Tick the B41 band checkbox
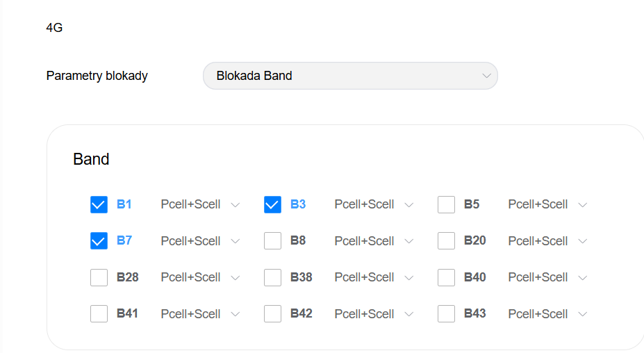Screen dimensions: 644x353 tap(99, 314)
